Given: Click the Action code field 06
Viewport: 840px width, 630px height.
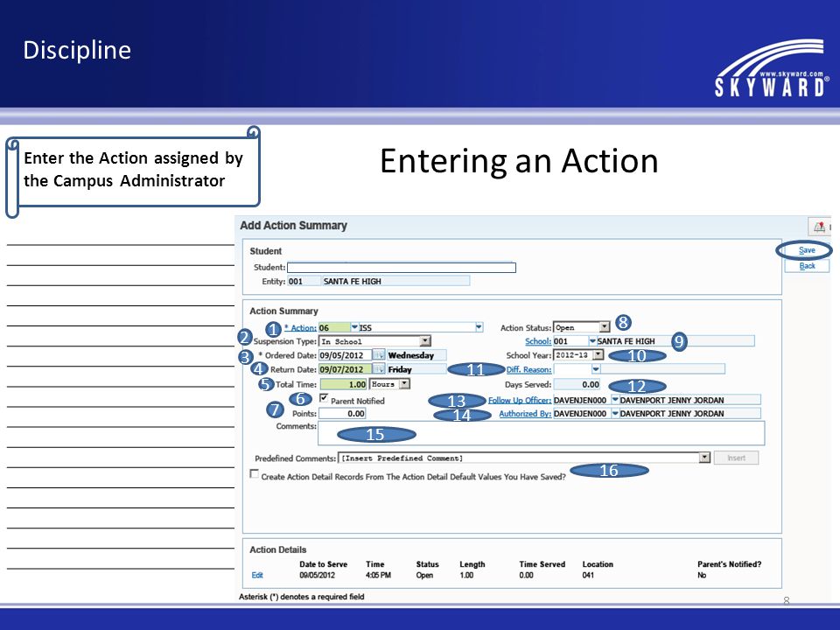Looking at the screenshot, I should tap(334, 327).
